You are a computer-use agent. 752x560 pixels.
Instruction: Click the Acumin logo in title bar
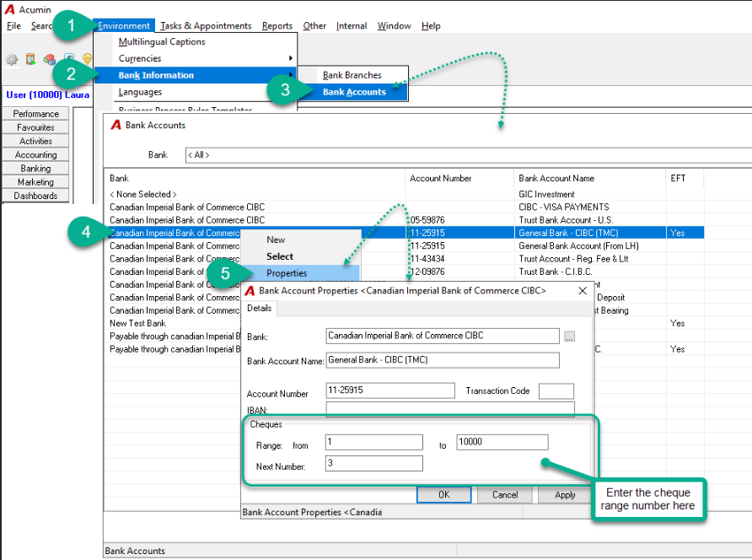tap(9, 9)
